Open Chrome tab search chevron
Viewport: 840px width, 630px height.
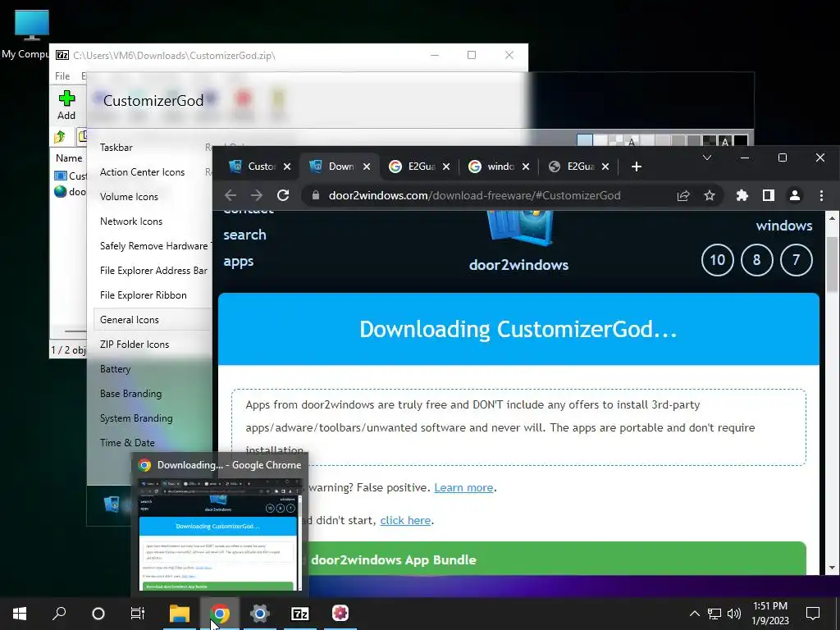coord(706,157)
